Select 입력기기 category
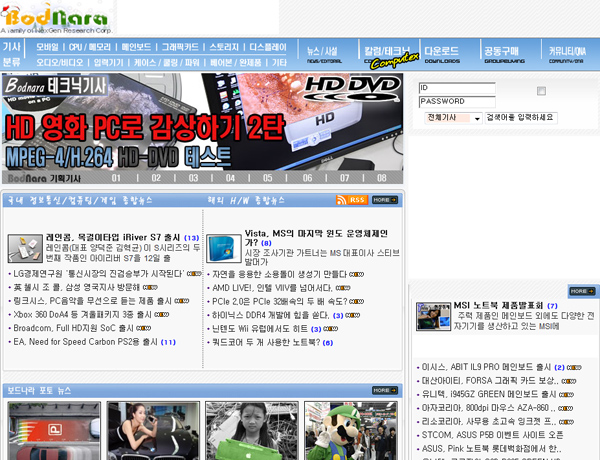600x460 pixels. (109, 62)
